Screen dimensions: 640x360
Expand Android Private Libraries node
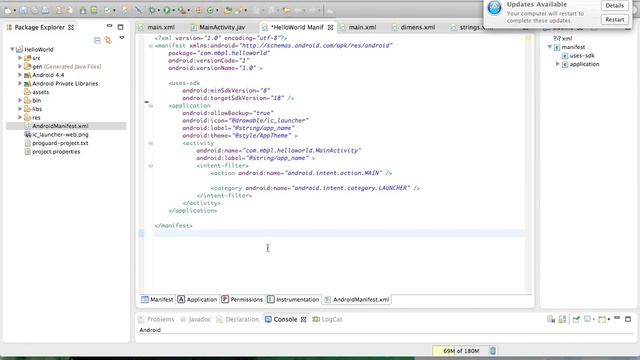[20, 83]
